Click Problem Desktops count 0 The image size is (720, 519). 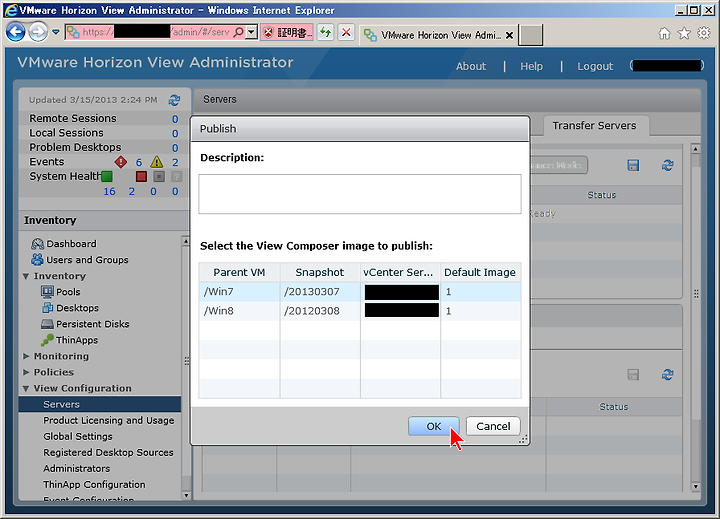tap(175, 148)
